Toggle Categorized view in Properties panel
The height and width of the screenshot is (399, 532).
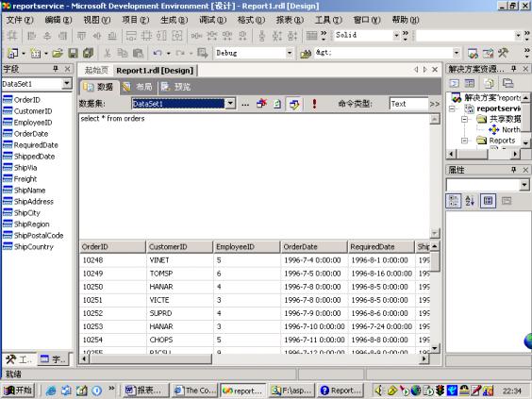pos(454,201)
